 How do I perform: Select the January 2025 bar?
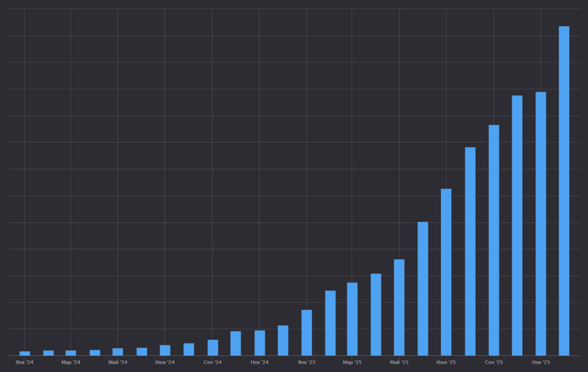(306, 333)
